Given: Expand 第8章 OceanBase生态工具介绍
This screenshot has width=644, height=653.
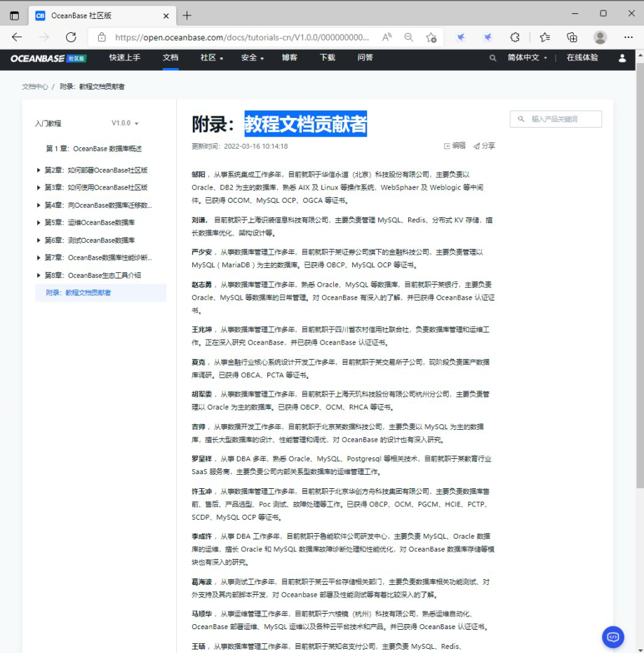Looking at the screenshot, I should tap(88, 275).
